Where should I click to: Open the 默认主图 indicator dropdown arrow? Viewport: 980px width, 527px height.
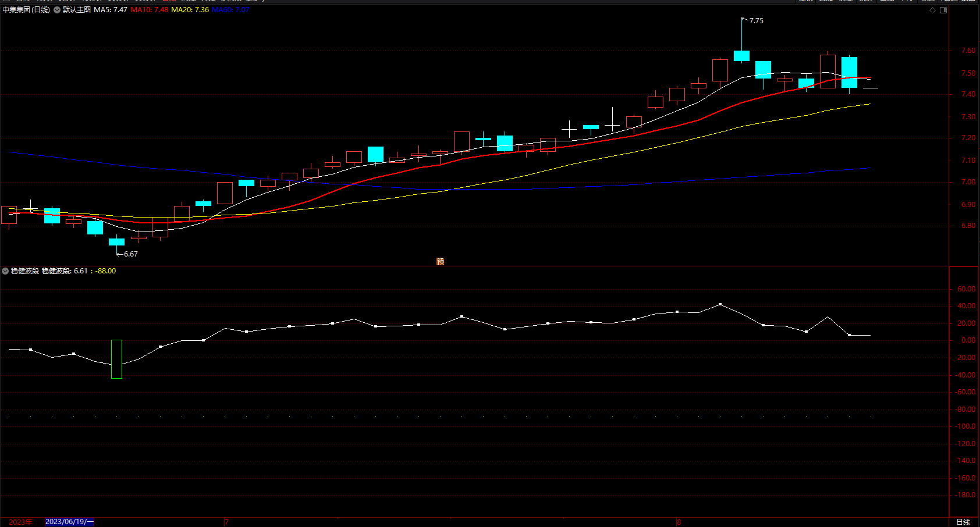pos(57,10)
